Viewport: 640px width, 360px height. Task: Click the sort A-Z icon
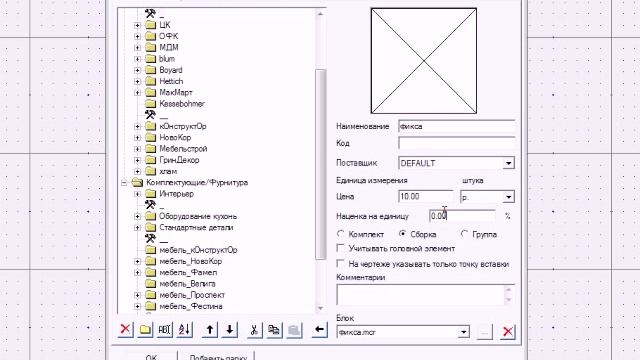click(x=184, y=329)
